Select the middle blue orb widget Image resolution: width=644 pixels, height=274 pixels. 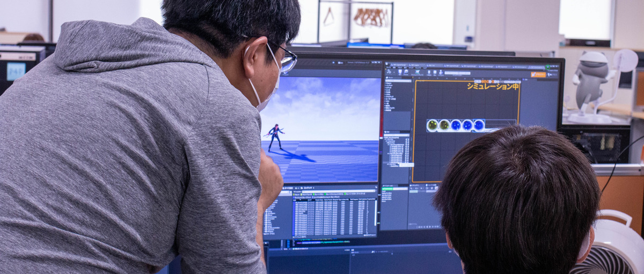coord(467,125)
